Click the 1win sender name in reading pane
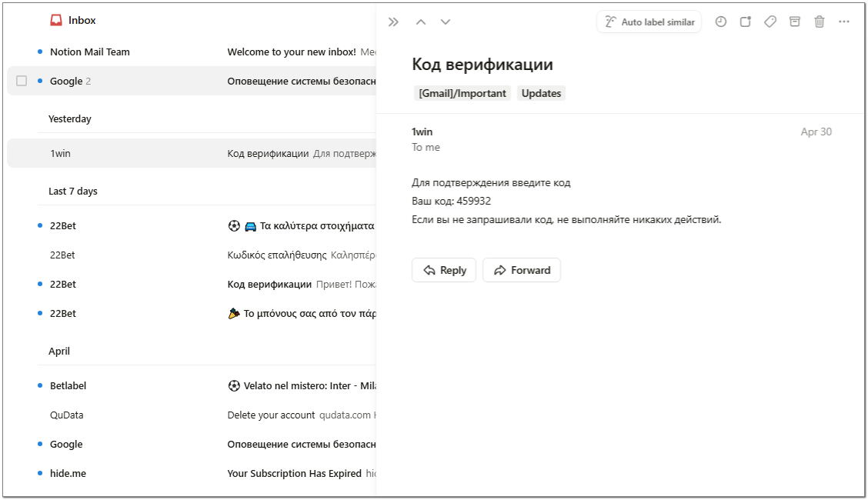The width and height of the screenshot is (868, 500). coord(422,132)
